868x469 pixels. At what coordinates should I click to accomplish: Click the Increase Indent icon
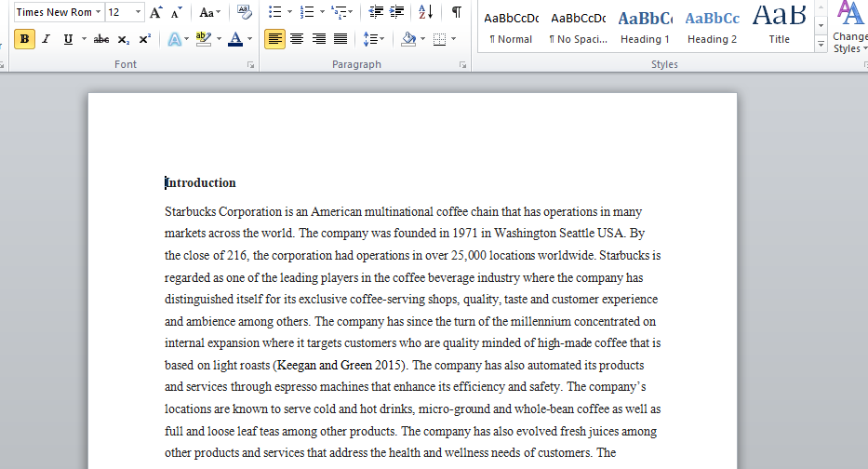397,12
